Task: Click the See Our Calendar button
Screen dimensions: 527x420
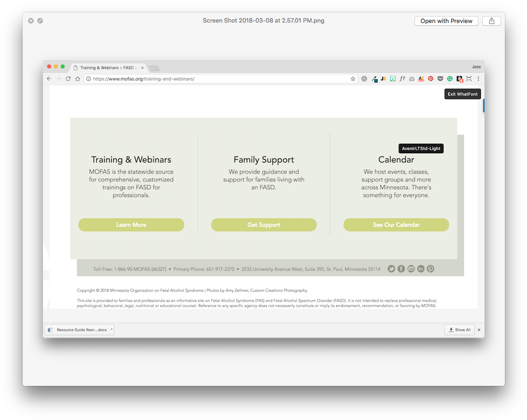Action: 396,225
